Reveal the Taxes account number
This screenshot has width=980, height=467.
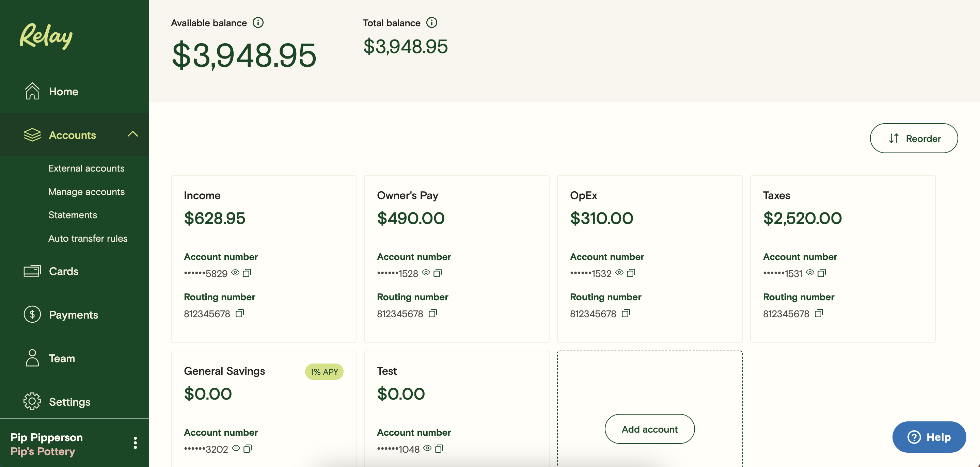click(810, 273)
